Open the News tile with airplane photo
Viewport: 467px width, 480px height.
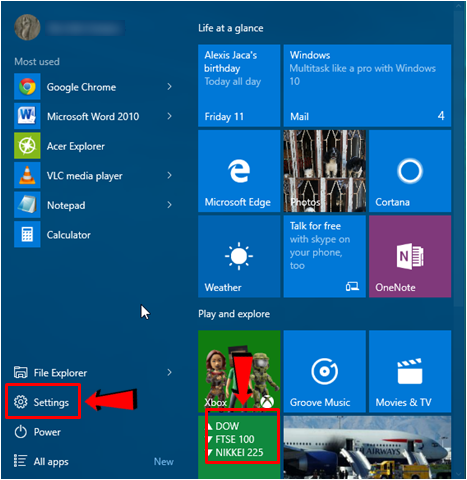tap(367, 447)
